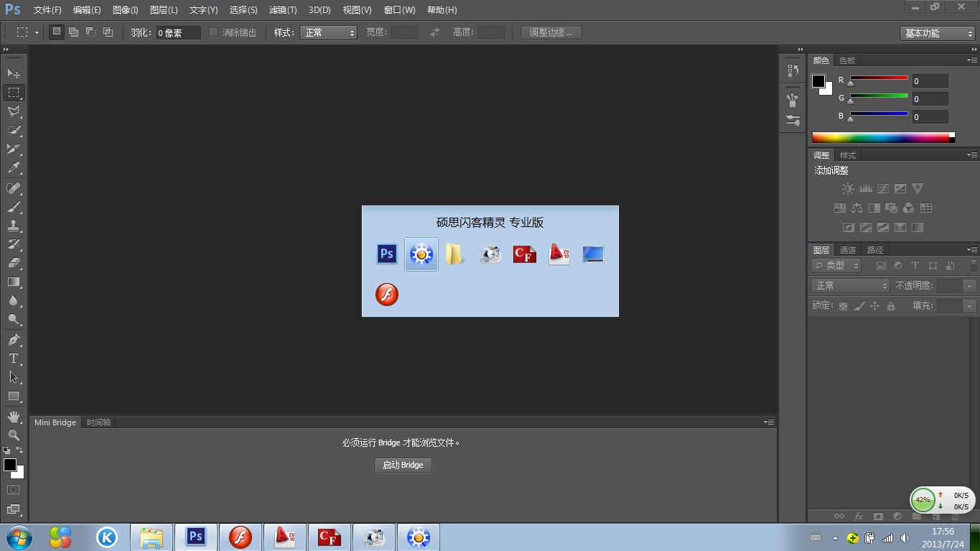The image size is (980, 551).
Task: Enable Intersect with Selection mode
Action: pyautogui.click(x=108, y=32)
